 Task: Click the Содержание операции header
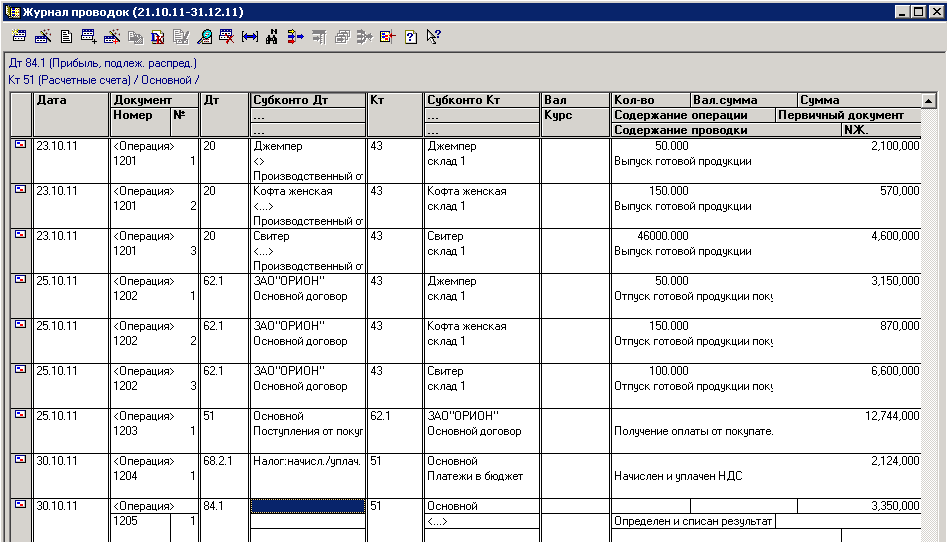[x=693, y=115]
